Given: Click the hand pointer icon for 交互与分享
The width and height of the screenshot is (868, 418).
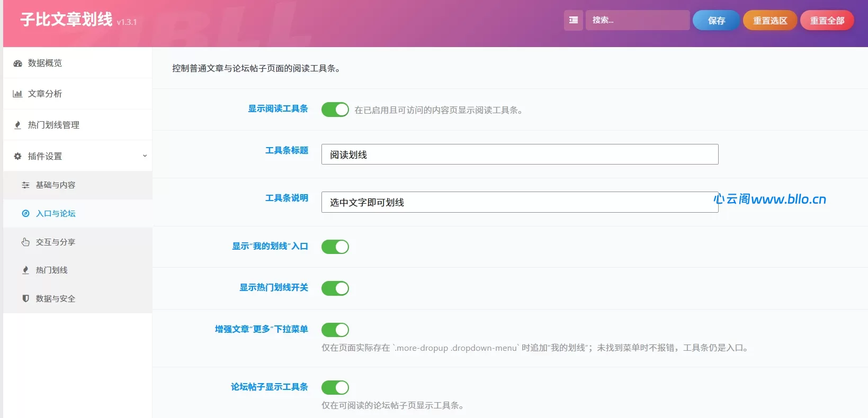Looking at the screenshot, I should [x=25, y=242].
